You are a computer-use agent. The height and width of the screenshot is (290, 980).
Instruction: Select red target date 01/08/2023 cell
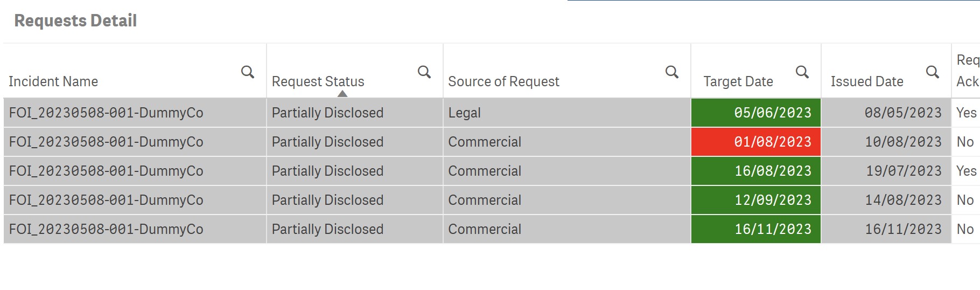[x=756, y=142]
